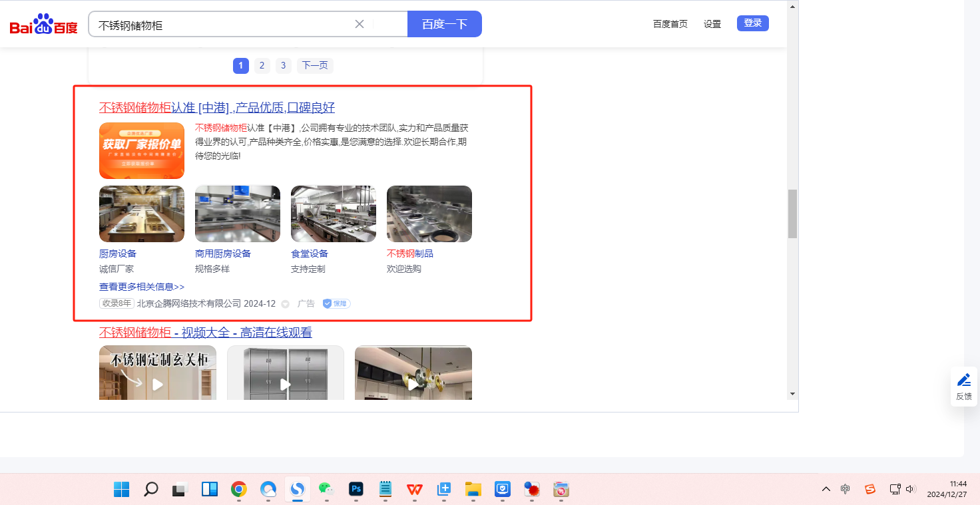Viewport: 980px width, 505px height.
Task: Click the page scroll-up arrow
Action: [792, 7]
